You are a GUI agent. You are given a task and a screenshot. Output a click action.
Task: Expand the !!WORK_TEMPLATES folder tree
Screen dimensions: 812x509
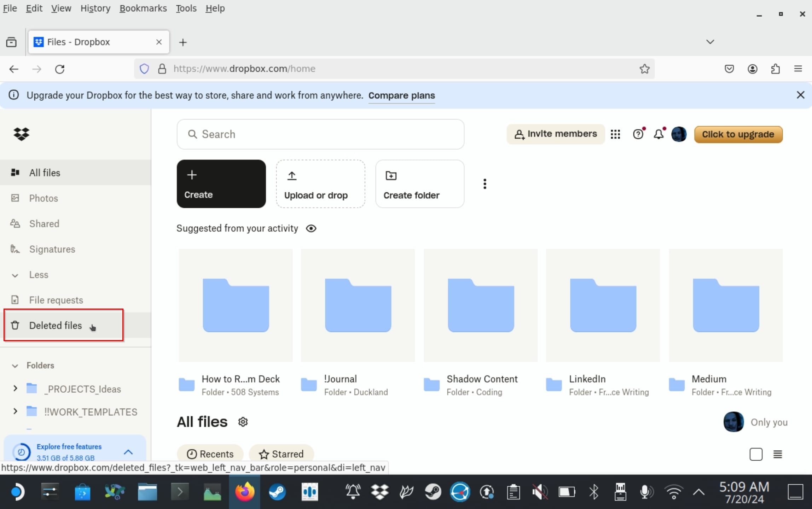15,412
